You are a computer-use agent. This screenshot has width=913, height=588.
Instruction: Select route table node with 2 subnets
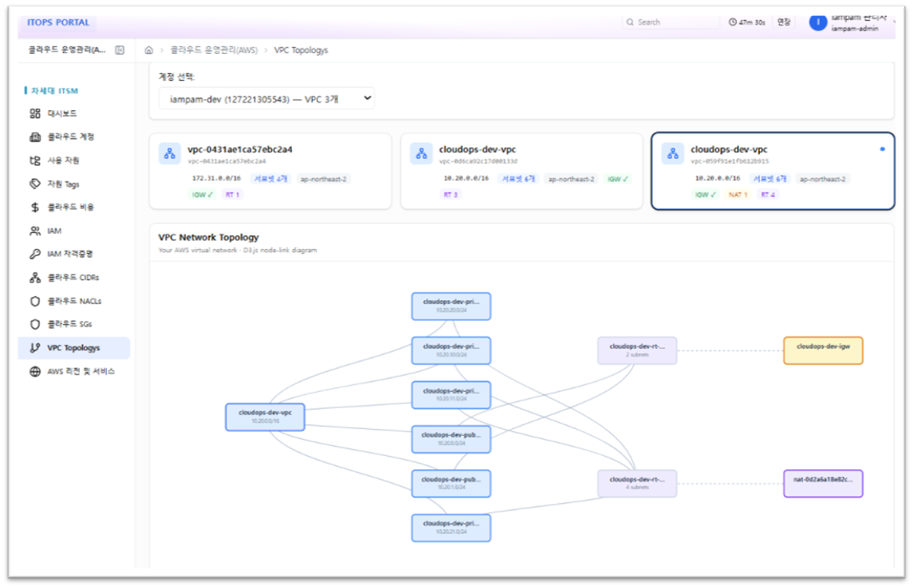tap(637, 351)
